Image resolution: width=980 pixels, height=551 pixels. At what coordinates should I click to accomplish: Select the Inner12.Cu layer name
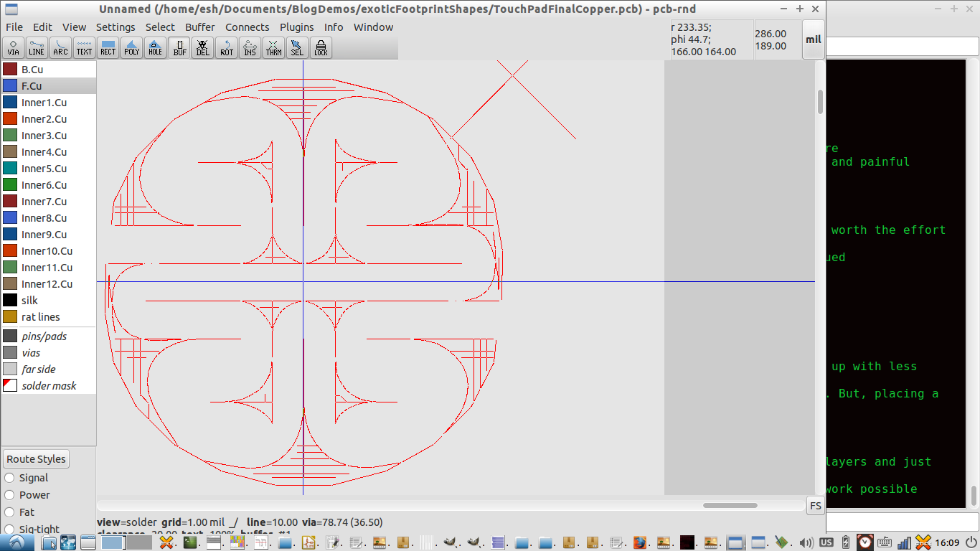pos(47,284)
